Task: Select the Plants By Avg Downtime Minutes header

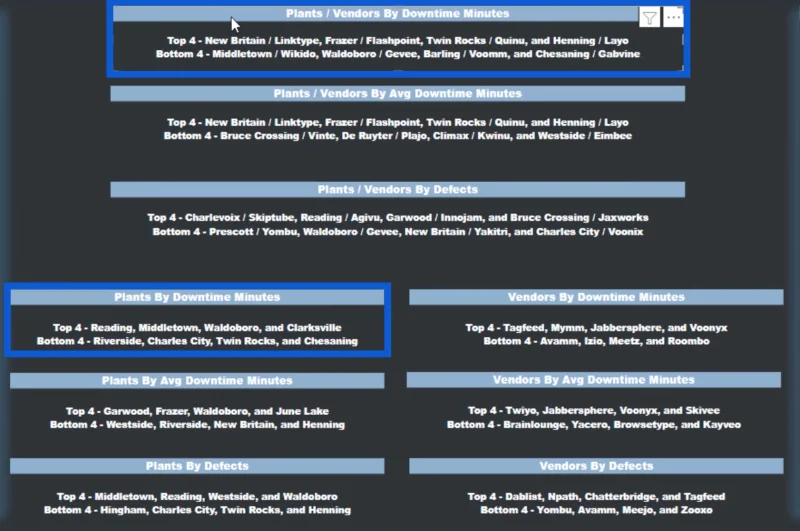Action: pyautogui.click(x=197, y=381)
